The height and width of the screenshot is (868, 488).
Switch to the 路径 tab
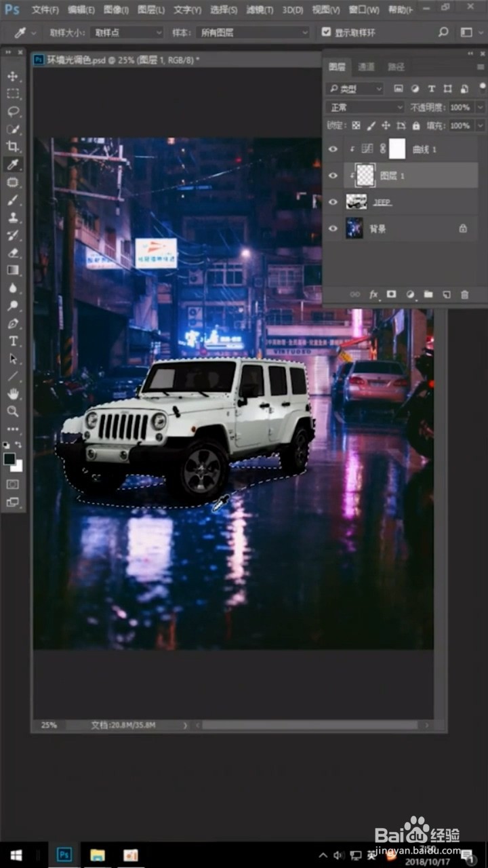click(x=396, y=67)
